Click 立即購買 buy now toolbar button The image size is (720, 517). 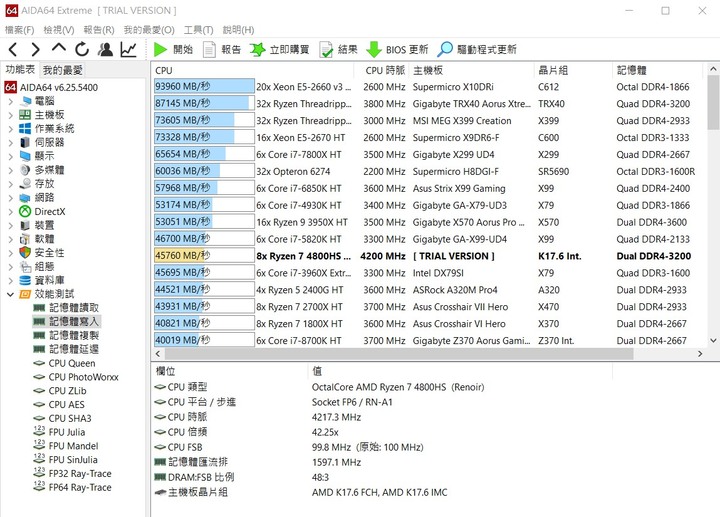click(x=280, y=49)
